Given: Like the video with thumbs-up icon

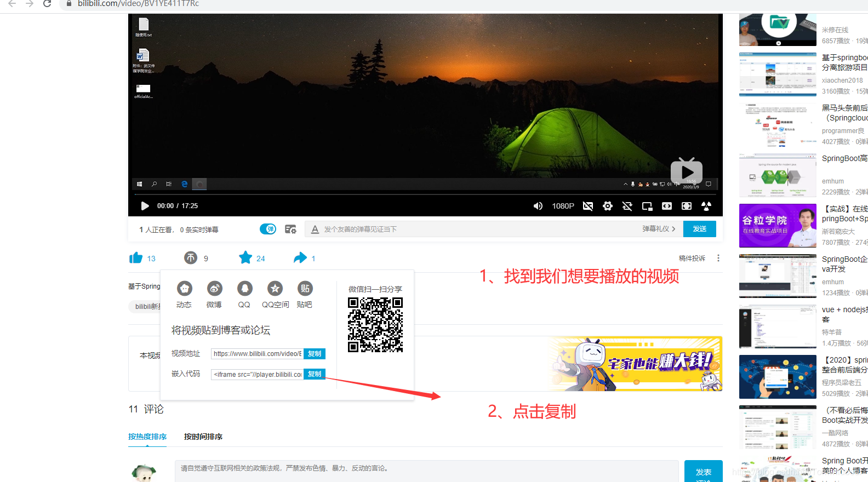Looking at the screenshot, I should 136,258.
